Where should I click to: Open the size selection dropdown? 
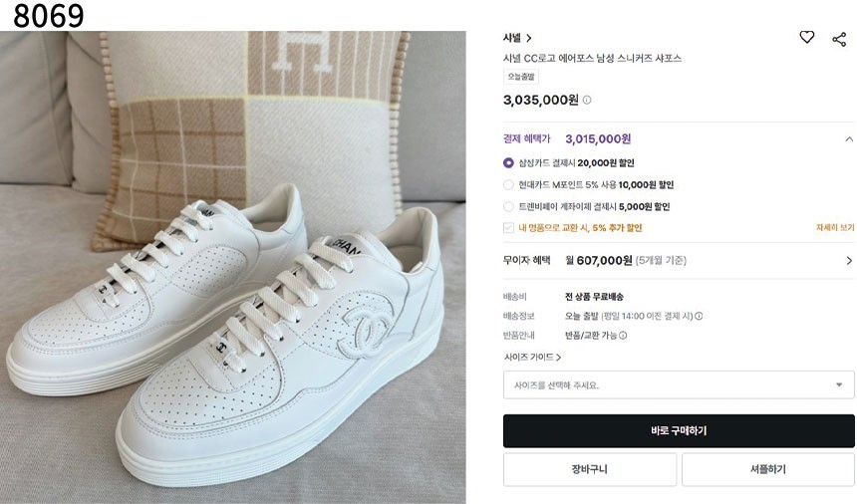pos(678,384)
